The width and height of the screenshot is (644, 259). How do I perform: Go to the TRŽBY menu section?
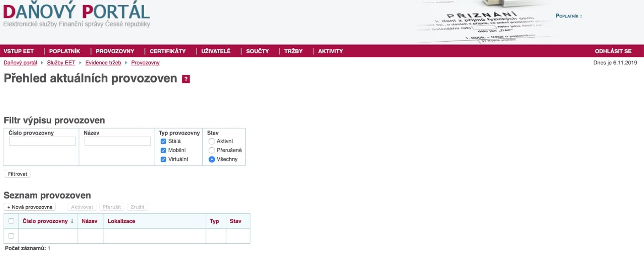(x=293, y=51)
